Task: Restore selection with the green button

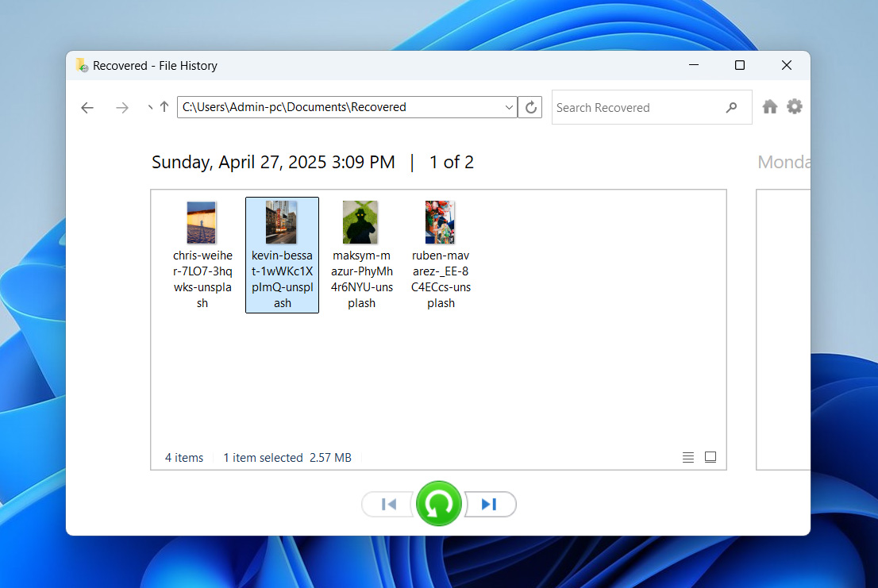Action: tap(438, 503)
